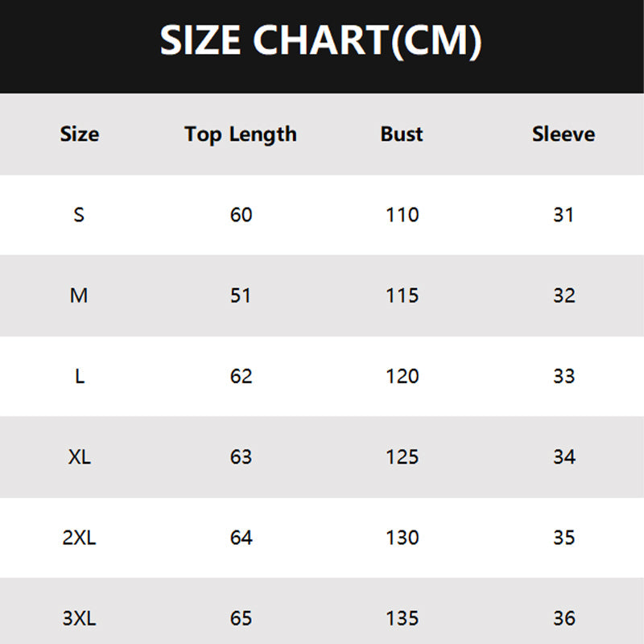Viewport: 644px width, 644px height.
Task: Select bust value 135 for 3XL
Action: 402,618
